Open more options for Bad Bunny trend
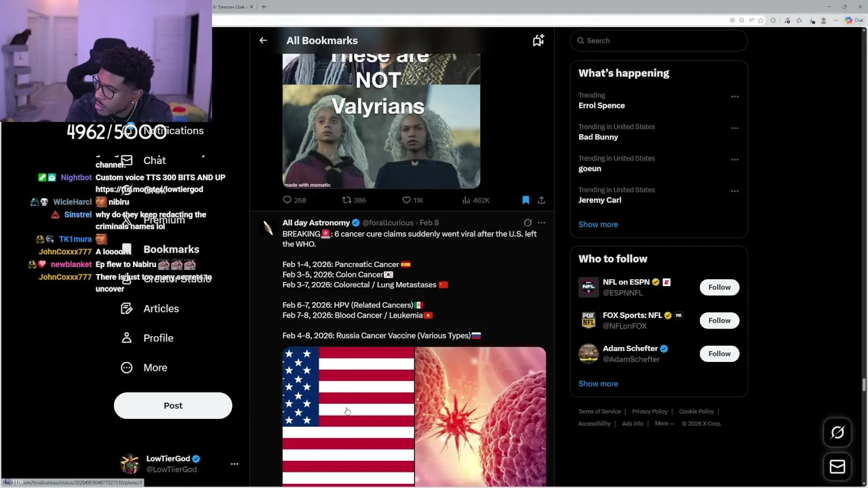 734,127
